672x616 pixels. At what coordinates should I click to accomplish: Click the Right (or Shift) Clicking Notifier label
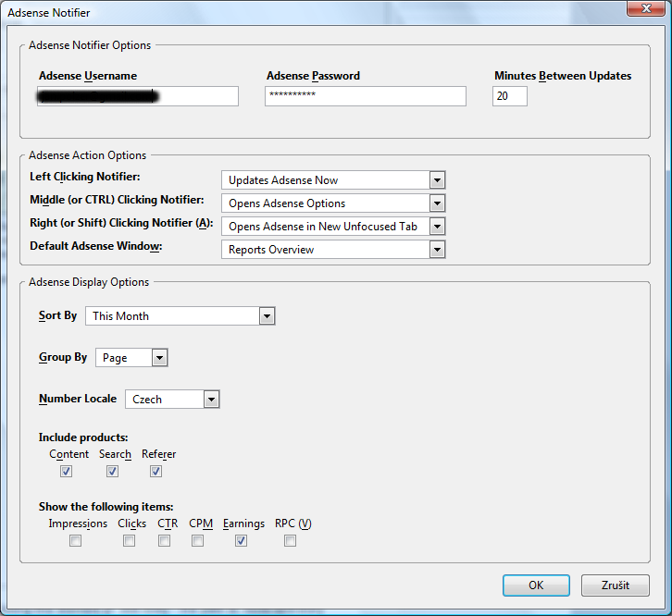121,223
